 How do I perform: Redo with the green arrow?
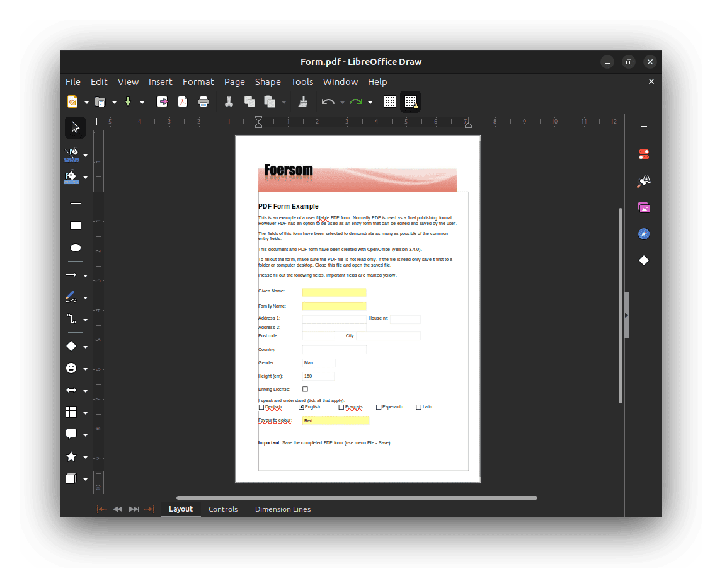pyautogui.click(x=356, y=101)
